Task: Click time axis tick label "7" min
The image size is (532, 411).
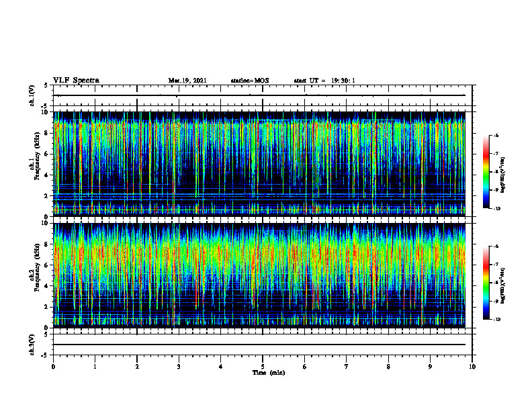Action: tap(347, 367)
